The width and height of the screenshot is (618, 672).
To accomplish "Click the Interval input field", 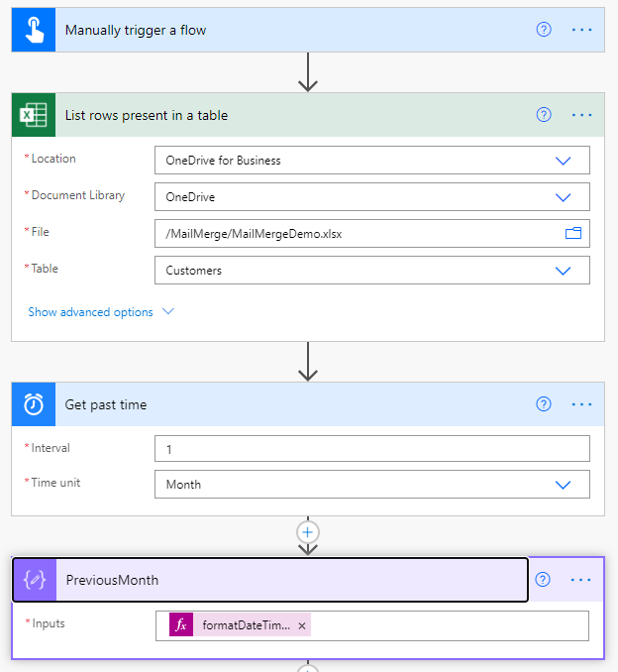I will tap(371, 449).
